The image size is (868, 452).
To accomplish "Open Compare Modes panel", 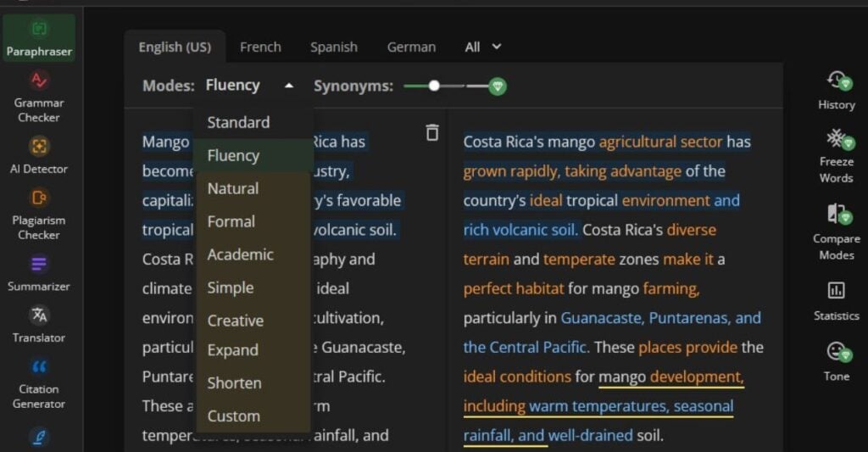I will [836, 231].
